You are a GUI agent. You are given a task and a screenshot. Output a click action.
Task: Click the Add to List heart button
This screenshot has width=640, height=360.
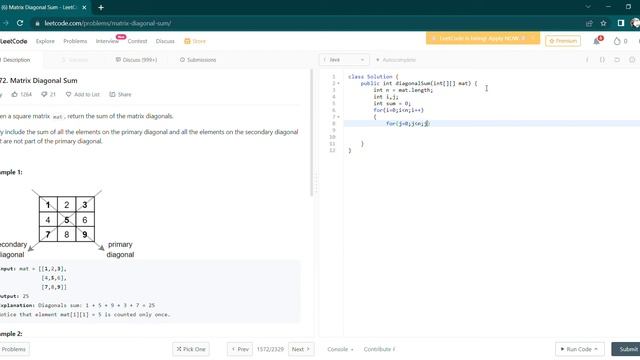82,94
